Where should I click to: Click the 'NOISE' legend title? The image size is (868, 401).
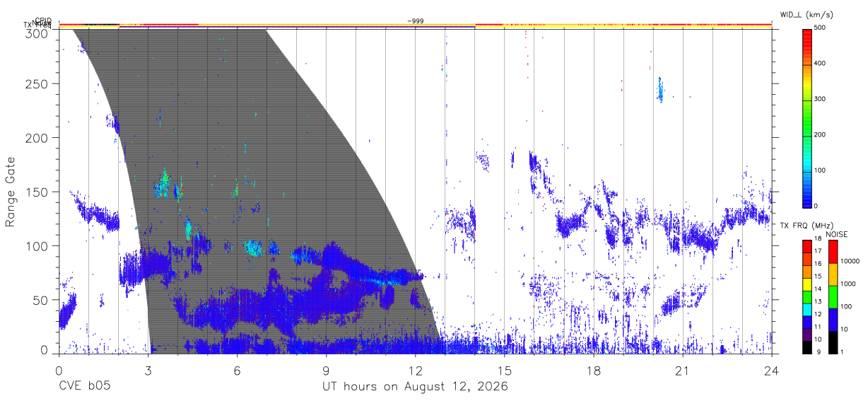836,234
